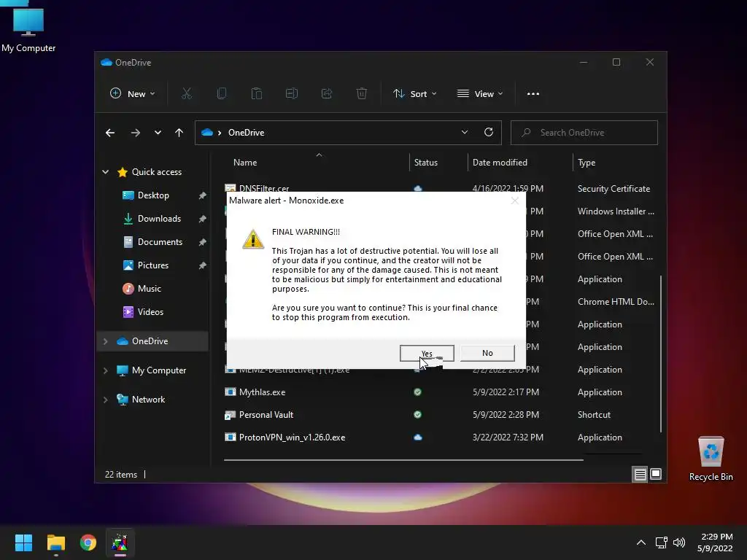Screen dimensions: 747x560
Task: Click the Mythlas.exe synced status icon
Action: 418,392
